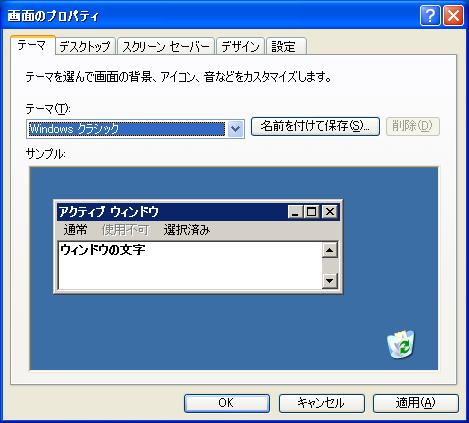Screen dimensions: 469x423
Task: Click the help question mark icon in title bar
Action: tap(430, 16)
